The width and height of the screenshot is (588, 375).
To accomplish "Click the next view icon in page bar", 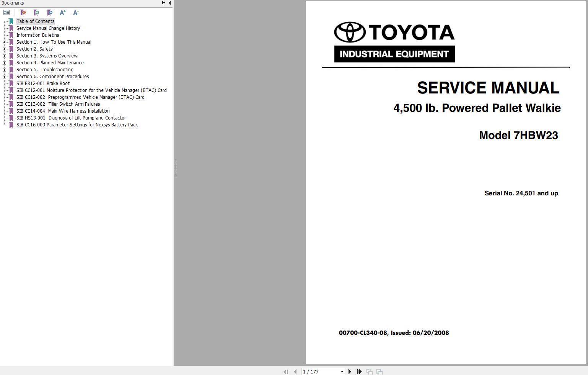I will tap(380, 372).
